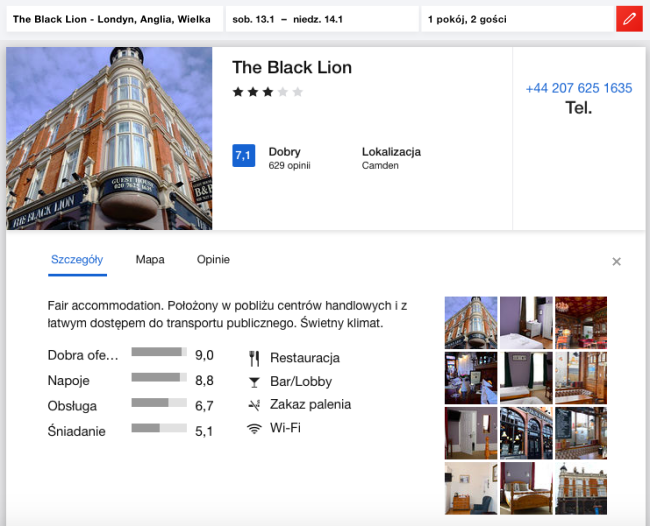Change dates sob. 13.1 – niedz. 14.1
The image size is (650, 526).
tap(320, 19)
